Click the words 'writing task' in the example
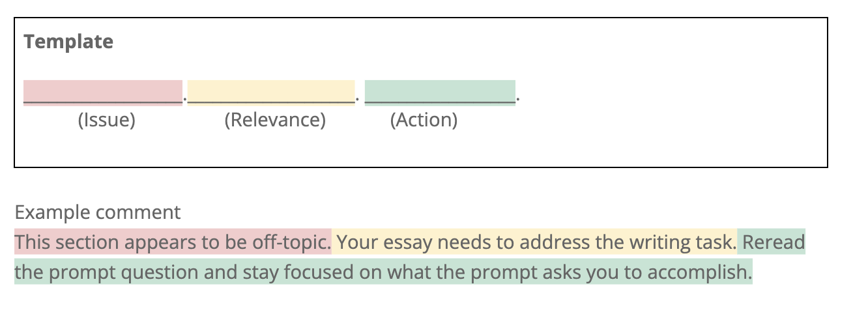Screen dimensions: 868x314 tap(682, 243)
